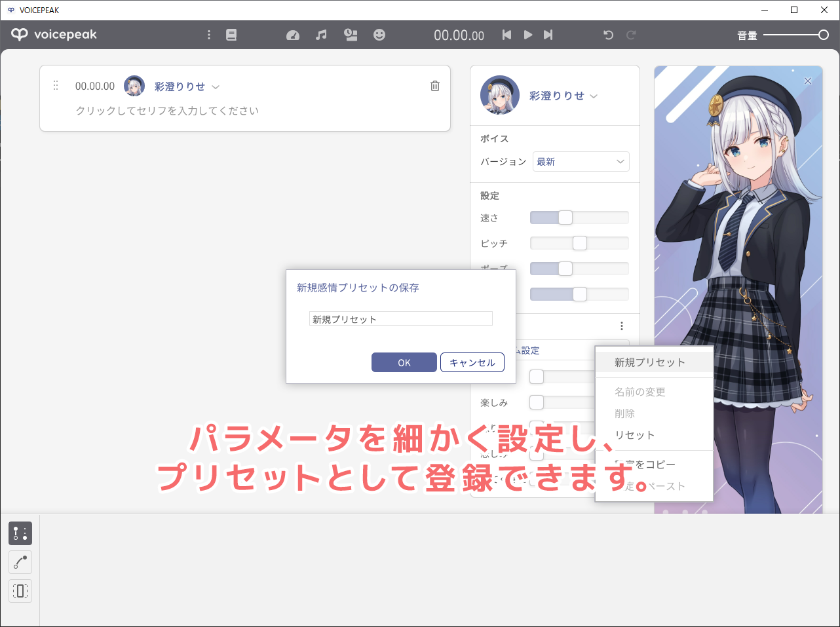Select the bracket range tool icon
The width and height of the screenshot is (840, 627).
(20, 591)
